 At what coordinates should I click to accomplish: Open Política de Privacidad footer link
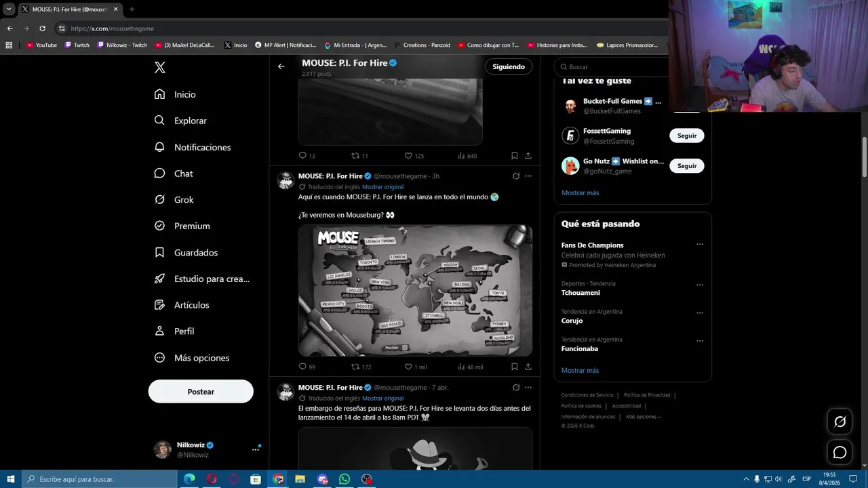click(647, 395)
